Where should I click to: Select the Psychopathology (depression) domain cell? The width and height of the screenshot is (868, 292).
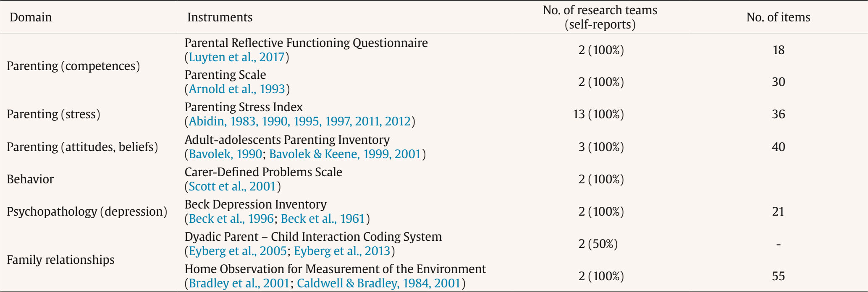(x=87, y=211)
